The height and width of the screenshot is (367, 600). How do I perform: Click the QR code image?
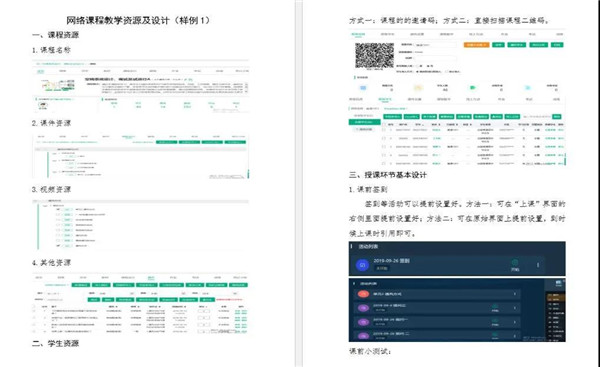[x=374, y=56]
